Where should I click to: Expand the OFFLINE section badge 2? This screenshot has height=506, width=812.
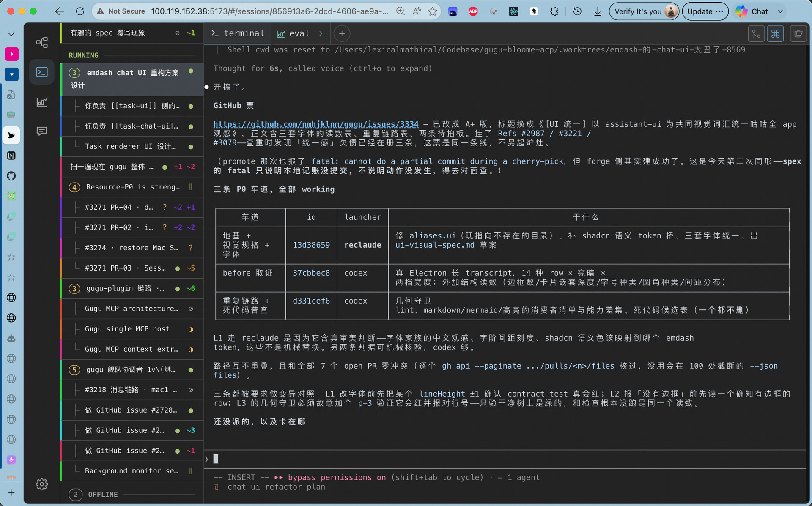point(75,494)
